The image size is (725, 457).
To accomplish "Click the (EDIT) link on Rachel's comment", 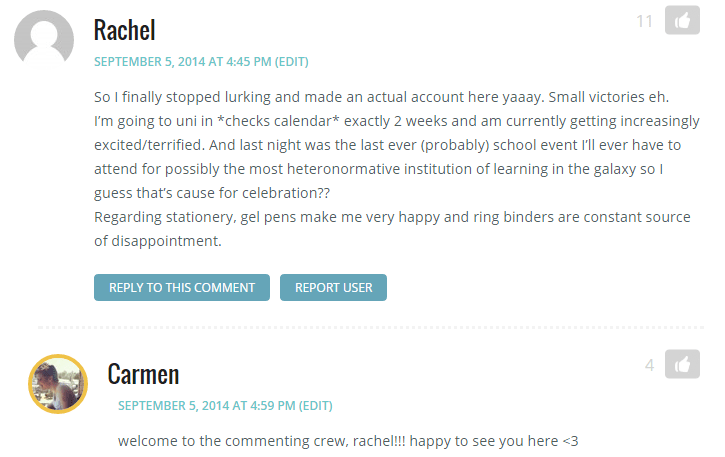I will click(x=292, y=62).
